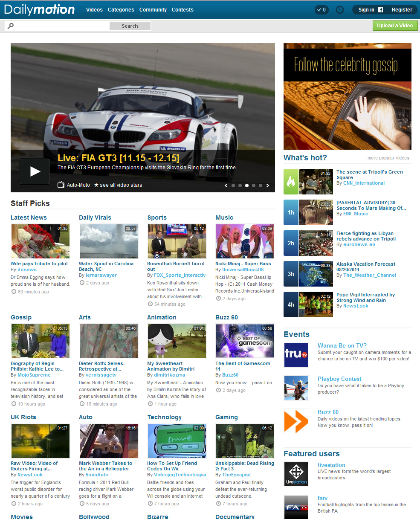Open TheEscapist user profile link
The width and height of the screenshot is (420, 519).
point(236,475)
